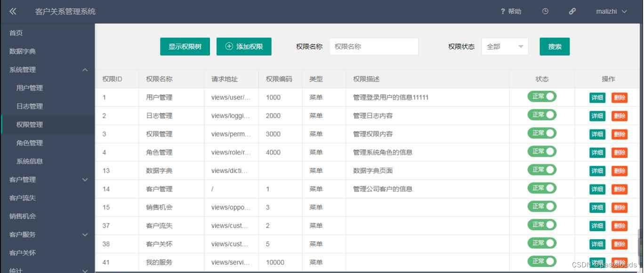Toggle status switch for 日志管理 row
644x273 pixels.
tap(542, 115)
